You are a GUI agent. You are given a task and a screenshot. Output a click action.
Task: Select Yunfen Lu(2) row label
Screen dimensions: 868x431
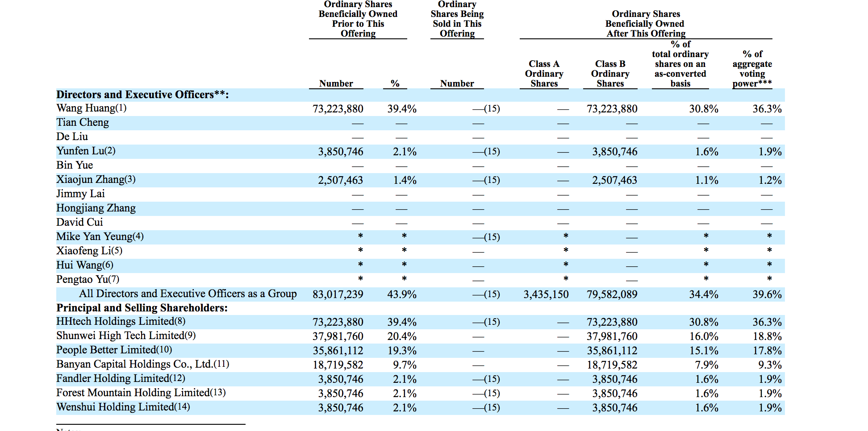pos(86,151)
